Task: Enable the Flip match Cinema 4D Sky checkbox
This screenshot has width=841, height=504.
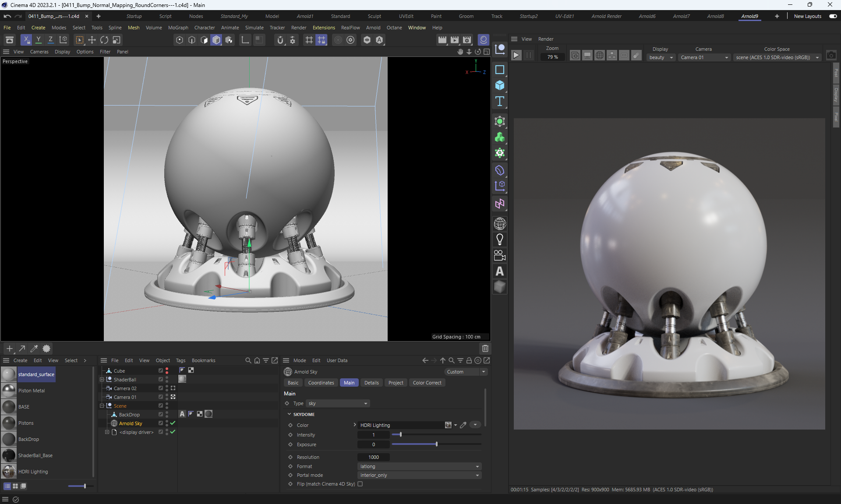Action: coord(360,484)
